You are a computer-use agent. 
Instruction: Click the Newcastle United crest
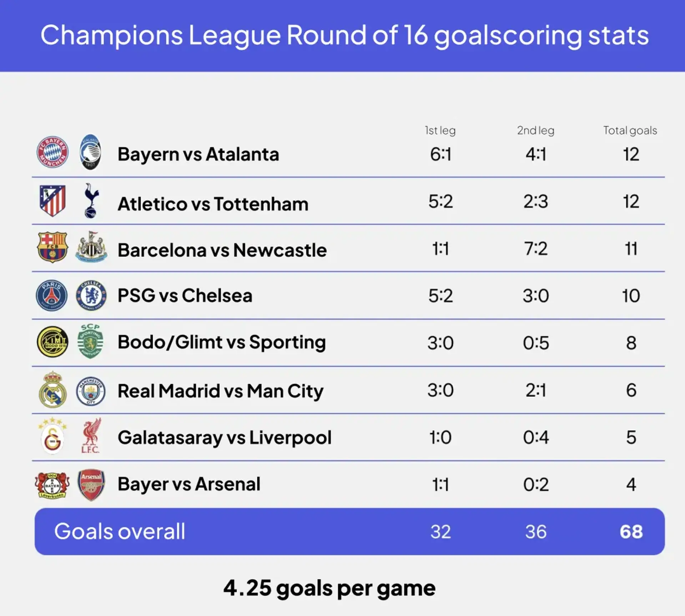[91, 247]
